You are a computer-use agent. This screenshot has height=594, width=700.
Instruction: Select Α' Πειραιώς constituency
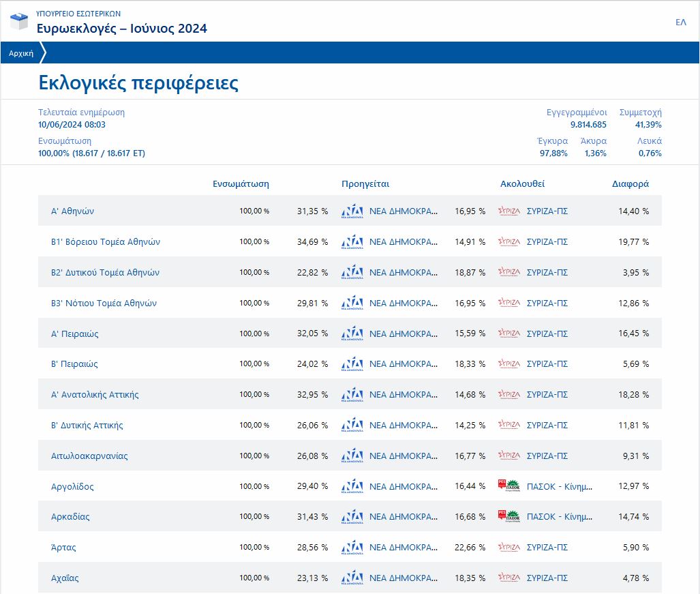click(75, 334)
